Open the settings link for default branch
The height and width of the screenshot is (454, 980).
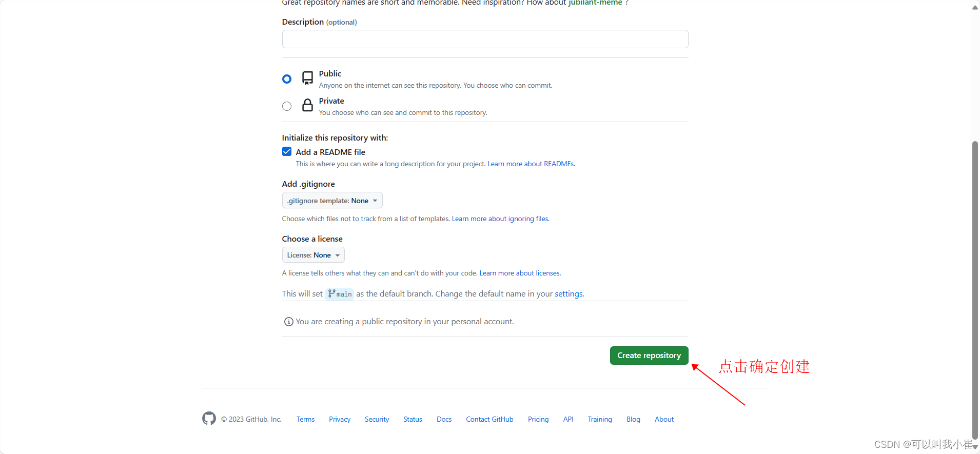tap(569, 293)
